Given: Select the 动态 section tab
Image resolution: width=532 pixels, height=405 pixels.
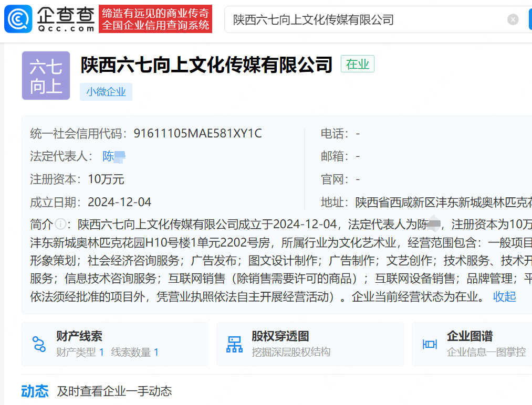Looking at the screenshot, I should click(x=35, y=391).
